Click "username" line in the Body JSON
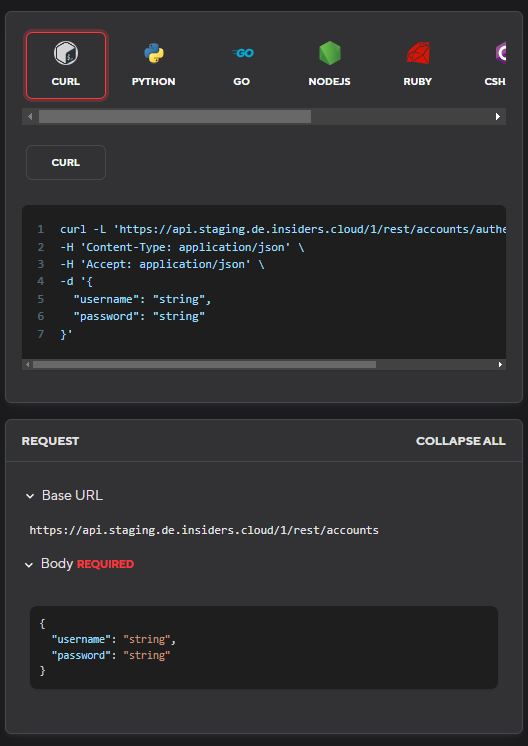 point(114,639)
